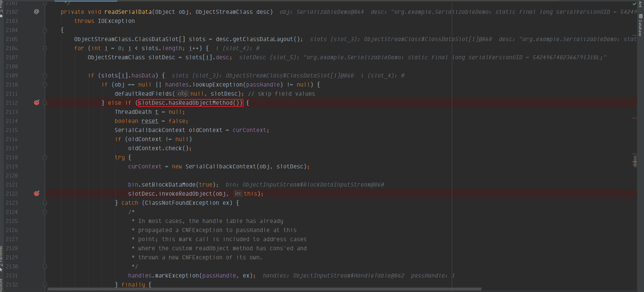Collapse the if block fold at line 2109
644x292 pixels.
[x=45, y=75]
